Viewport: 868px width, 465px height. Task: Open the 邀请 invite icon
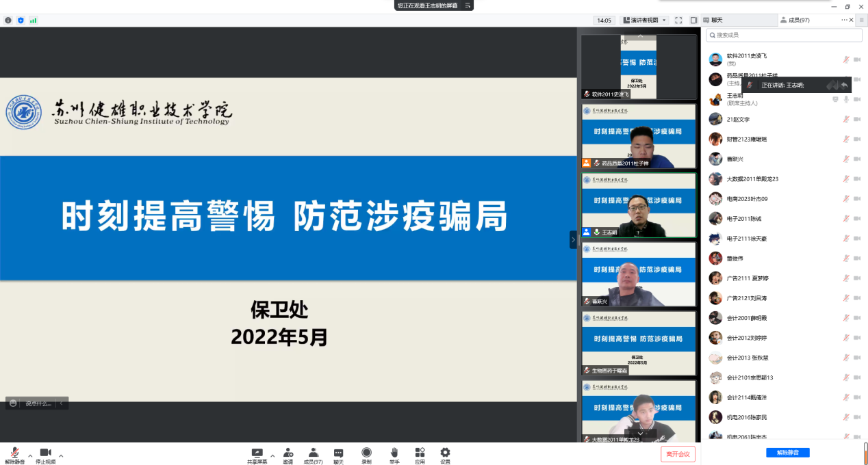coord(288,453)
